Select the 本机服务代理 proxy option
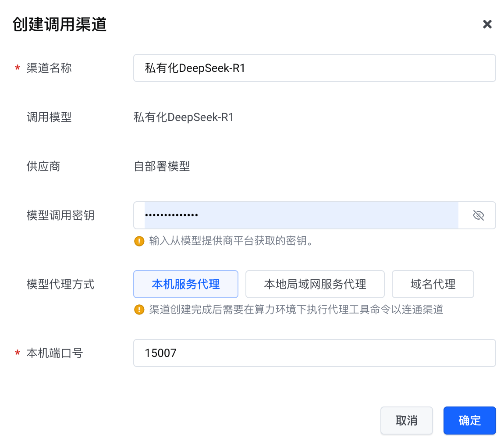The height and width of the screenshot is (442, 504). point(185,284)
